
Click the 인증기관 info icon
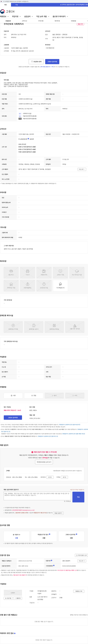point(52,561)
